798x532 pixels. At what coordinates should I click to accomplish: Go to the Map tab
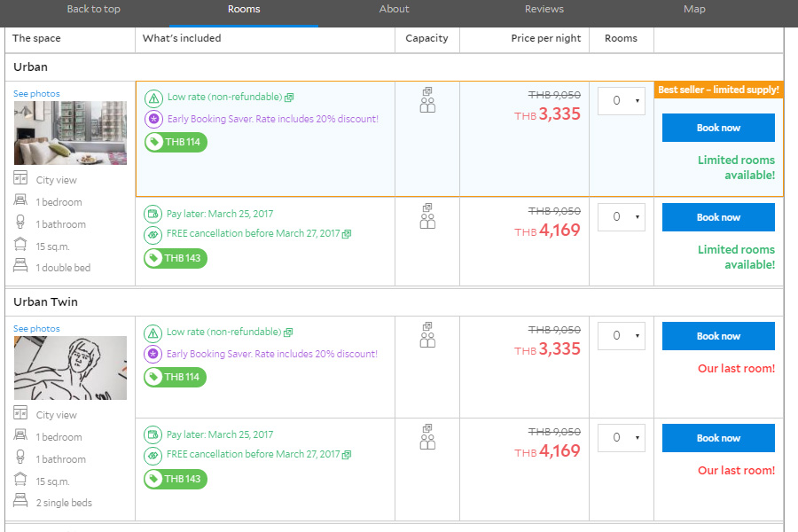(694, 9)
